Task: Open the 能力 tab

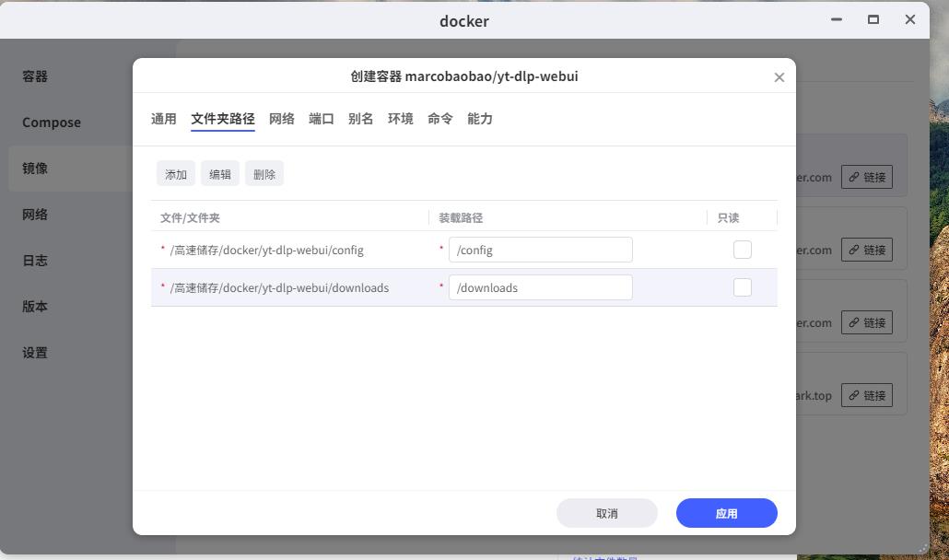Action: click(479, 119)
